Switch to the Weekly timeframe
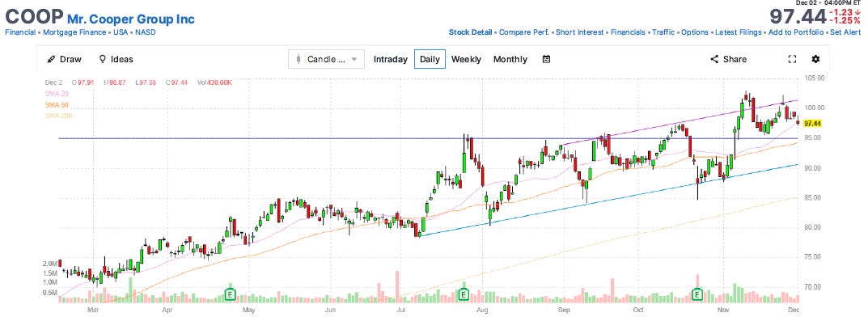Screen dimensions: 868x317 click(466, 59)
